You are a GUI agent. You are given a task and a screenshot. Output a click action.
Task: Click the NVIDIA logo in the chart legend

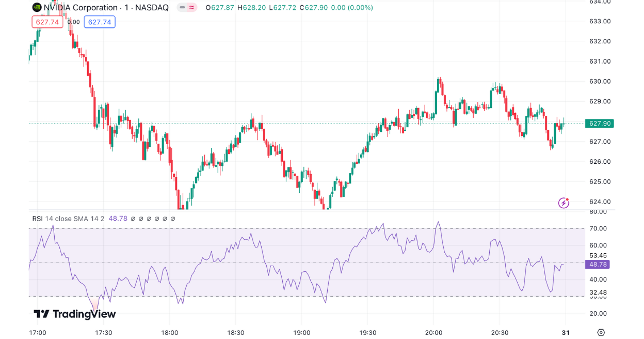tap(36, 8)
